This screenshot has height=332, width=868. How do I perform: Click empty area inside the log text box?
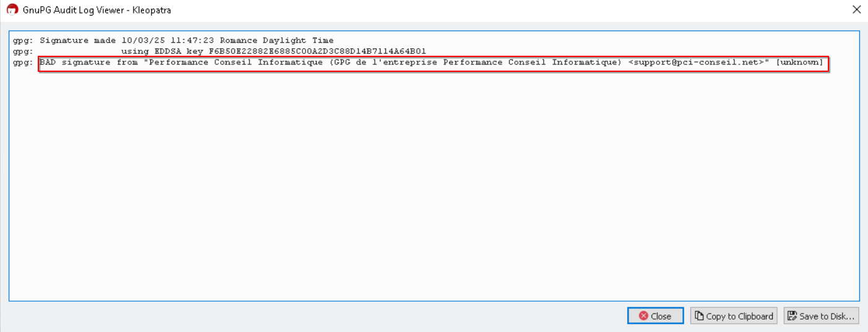433,186
